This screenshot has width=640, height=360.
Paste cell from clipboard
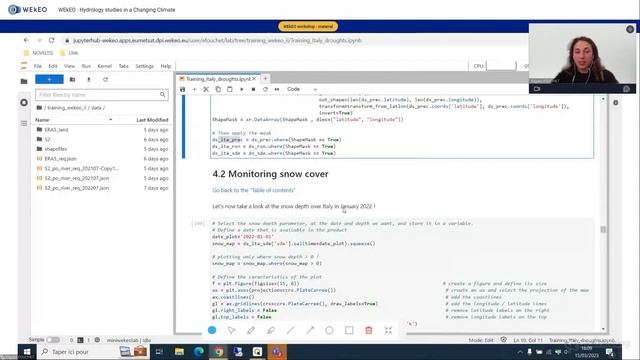pyautogui.click(x=230, y=89)
